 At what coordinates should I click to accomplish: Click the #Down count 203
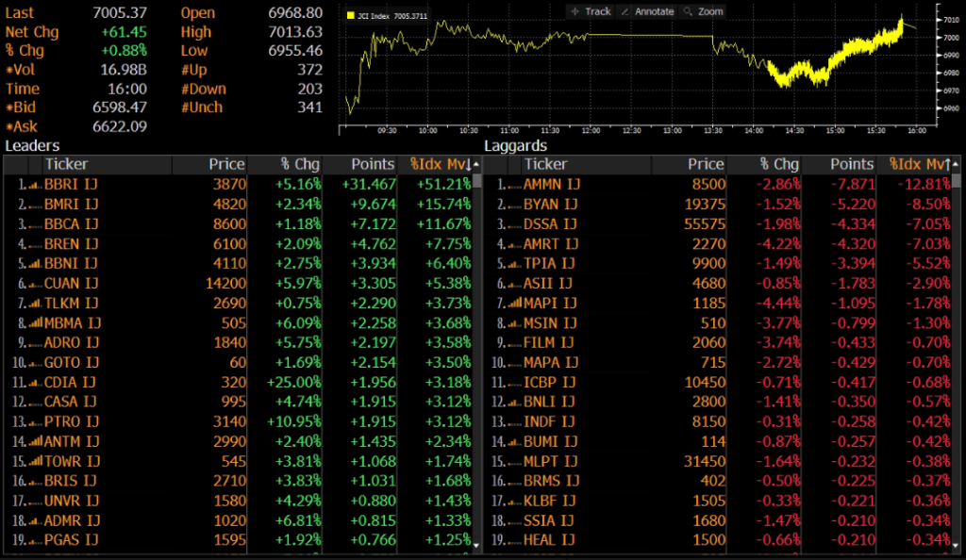click(309, 90)
